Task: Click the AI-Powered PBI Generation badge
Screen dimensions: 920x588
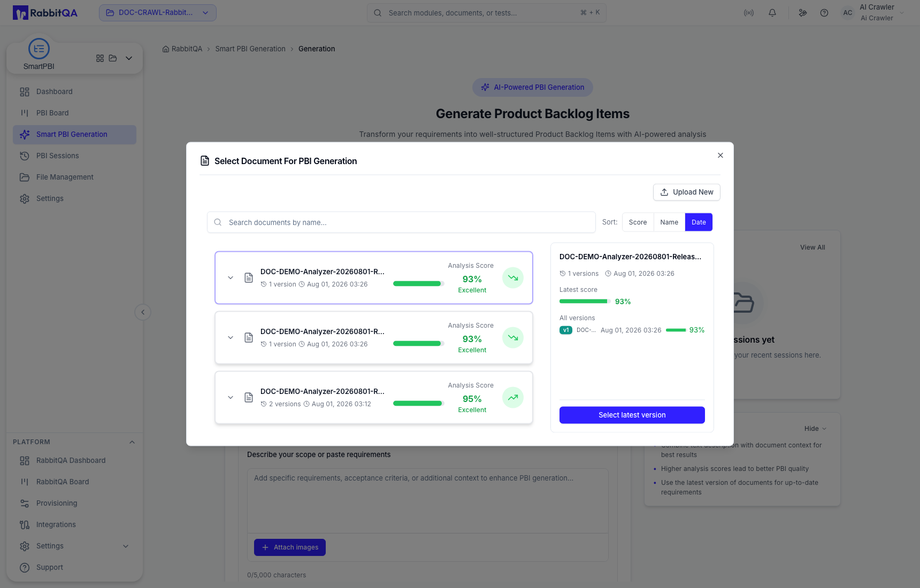Action: [533, 88]
